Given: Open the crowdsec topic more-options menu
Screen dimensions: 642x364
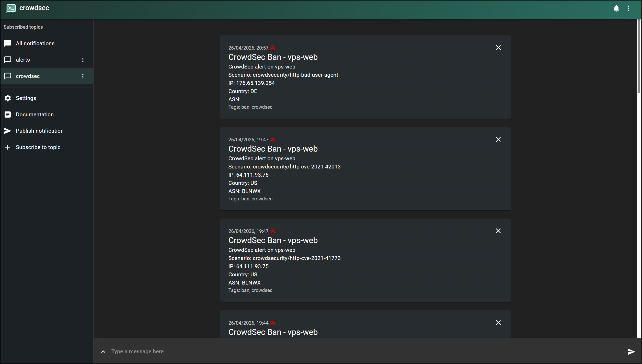Looking at the screenshot, I should point(83,76).
